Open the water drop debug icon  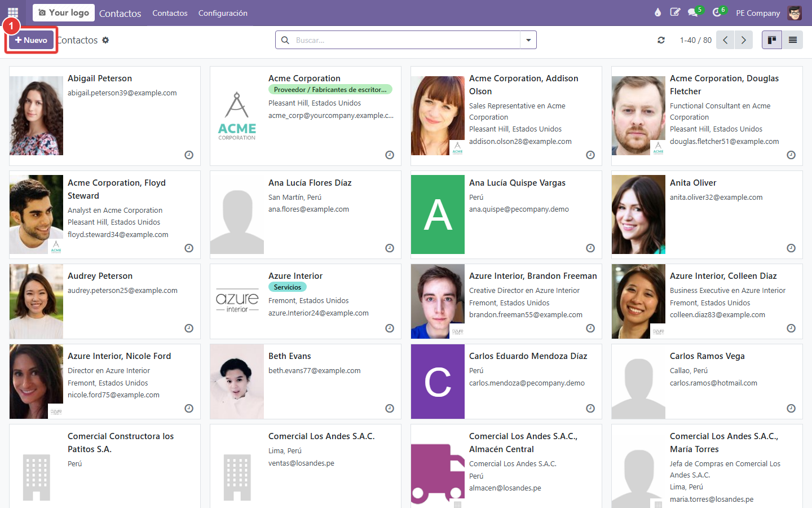657,12
